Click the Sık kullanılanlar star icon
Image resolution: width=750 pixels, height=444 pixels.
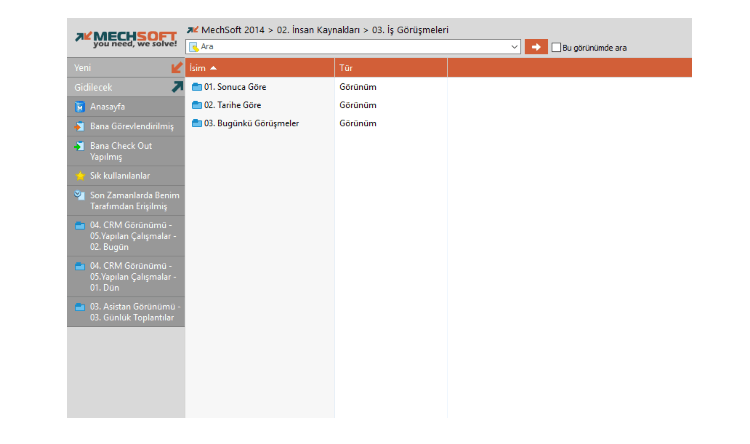click(80, 176)
